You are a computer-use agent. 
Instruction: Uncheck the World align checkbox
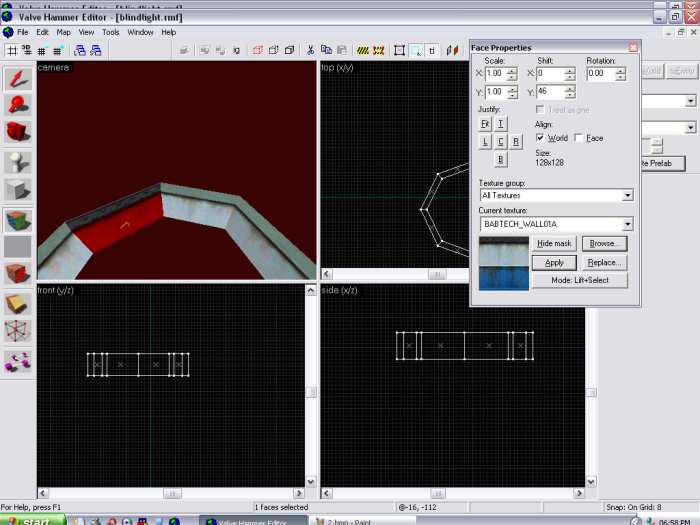(541, 138)
